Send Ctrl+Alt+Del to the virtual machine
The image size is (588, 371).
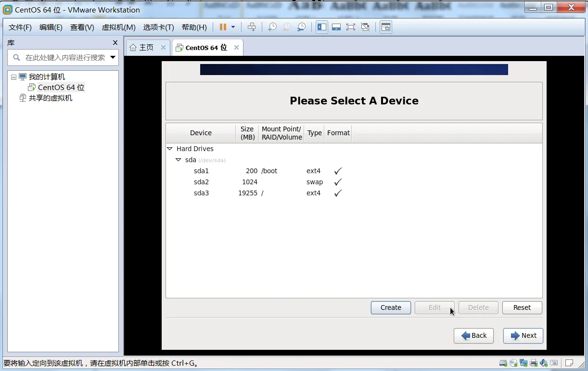252,27
